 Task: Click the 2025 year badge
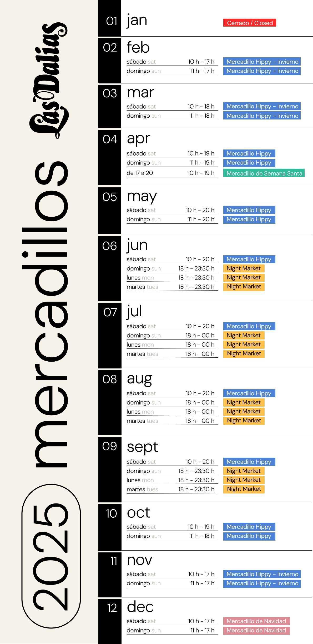pos(51,558)
